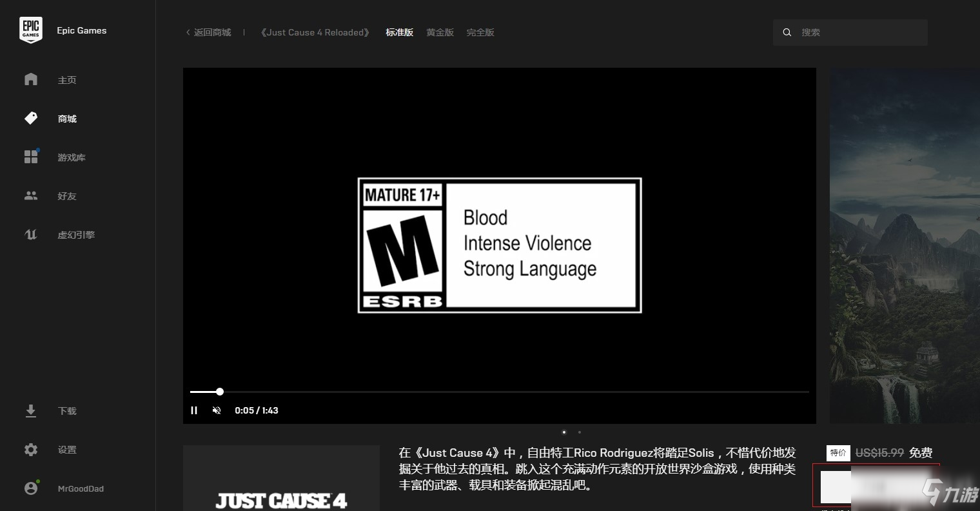980x511 pixels.
Task: Click the 下载 sidebar label
Action: [x=67, y=411]
